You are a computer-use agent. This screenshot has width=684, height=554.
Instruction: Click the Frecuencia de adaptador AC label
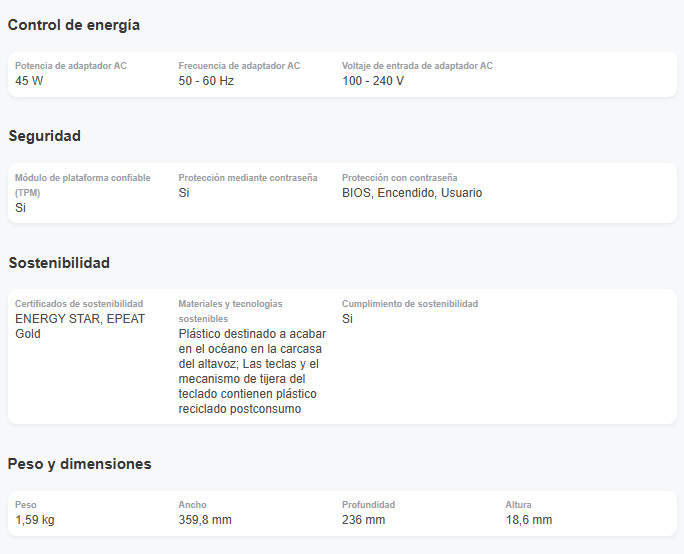(239, 66)
